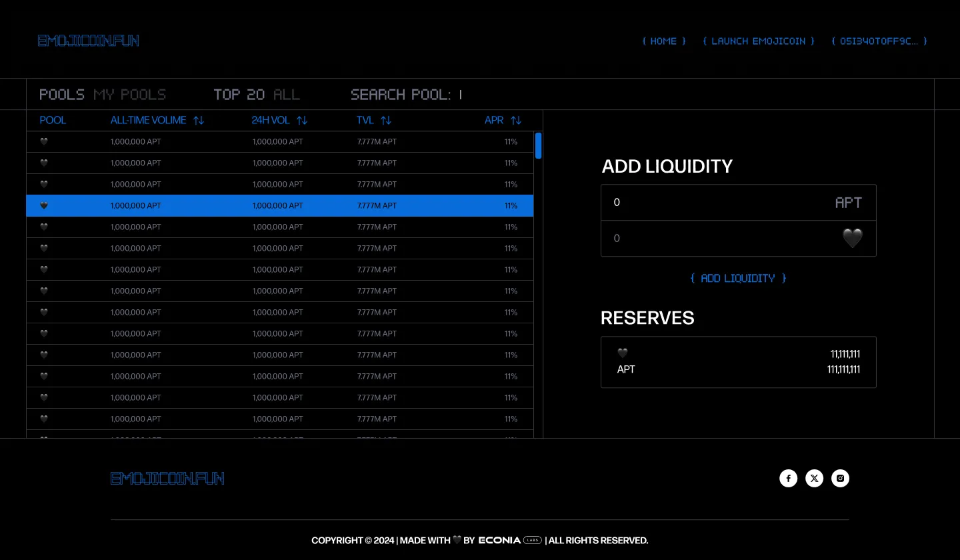The height and width of the screenshot is (560, 960).
Task: Open wallet address 0513... menu
Action: (879, 41)
